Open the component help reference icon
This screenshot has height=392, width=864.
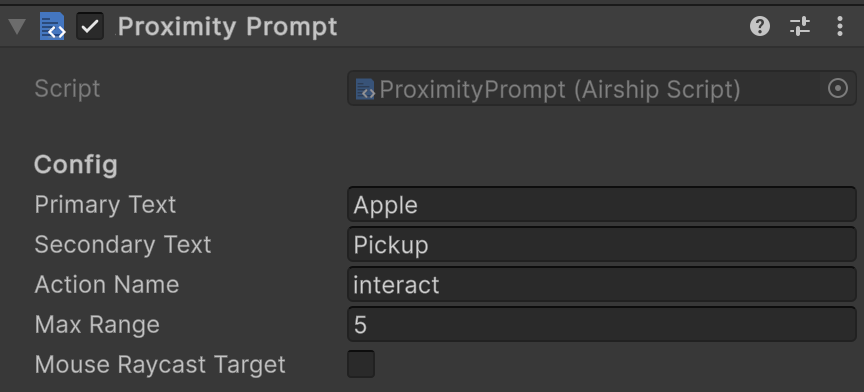click(760, 26)
